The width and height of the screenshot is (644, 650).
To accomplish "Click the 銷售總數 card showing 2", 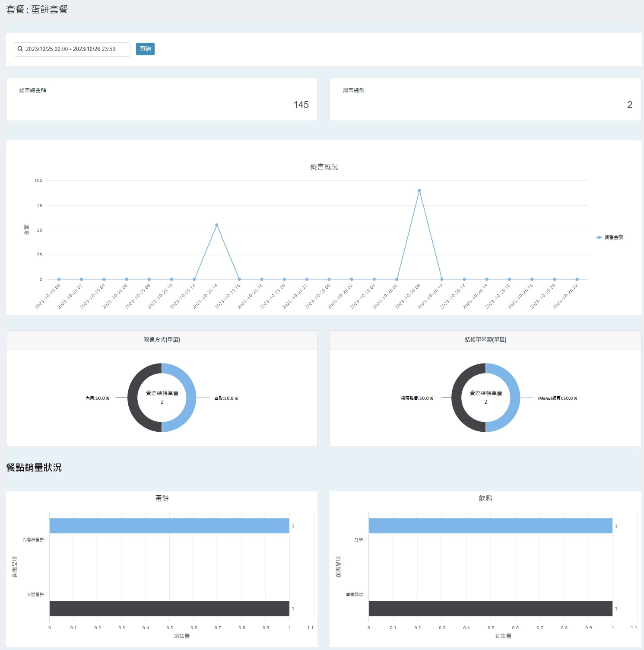I will tap(485, 99).
